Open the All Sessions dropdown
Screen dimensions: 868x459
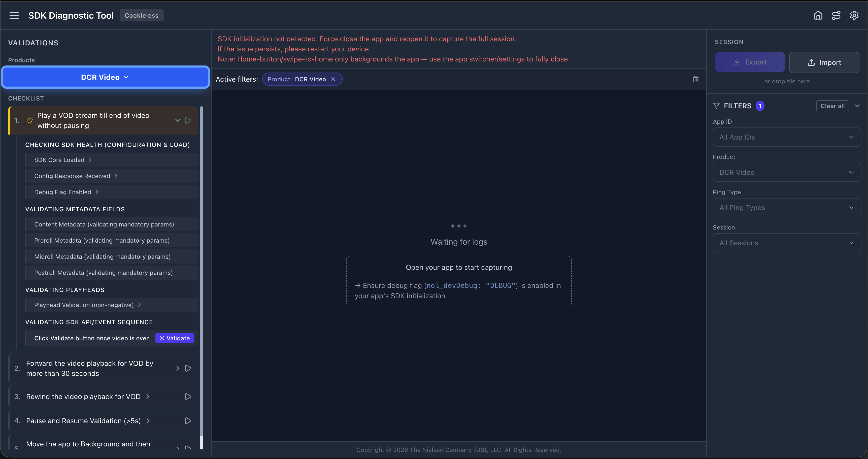(786, 243)
